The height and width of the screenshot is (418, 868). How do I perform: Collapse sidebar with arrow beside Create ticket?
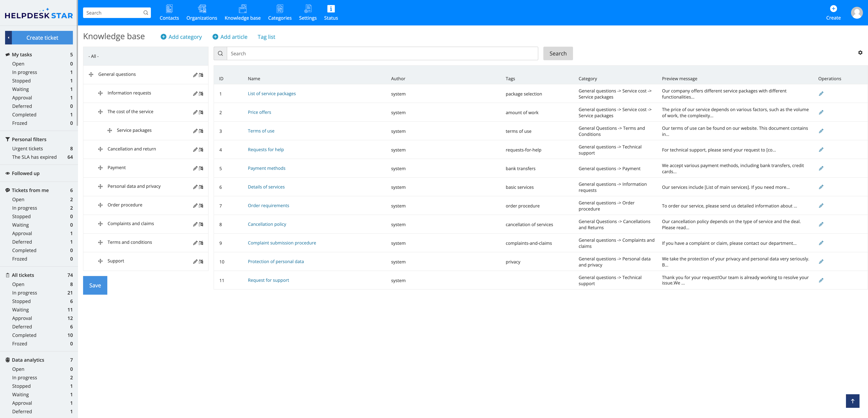tap(9, 38)
